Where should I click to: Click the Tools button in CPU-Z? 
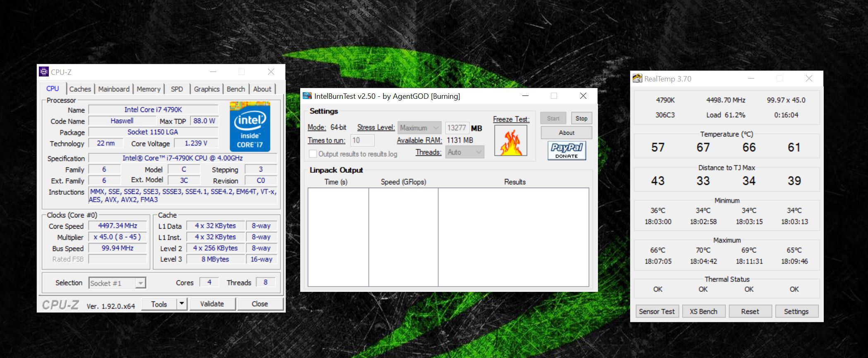[x=159, y=304]
